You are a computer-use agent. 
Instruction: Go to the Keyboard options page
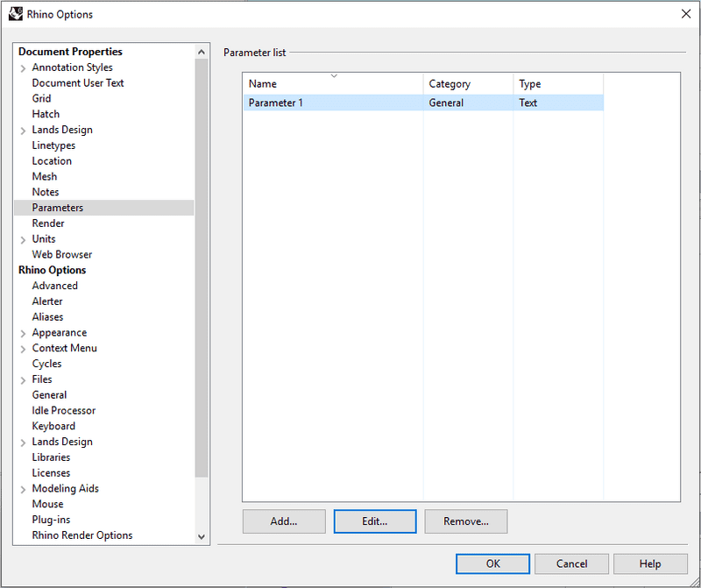pos(53,426)
